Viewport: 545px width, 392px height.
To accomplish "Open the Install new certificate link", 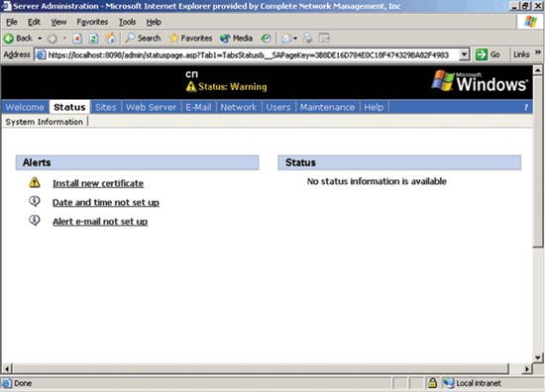I will [98, 183].
